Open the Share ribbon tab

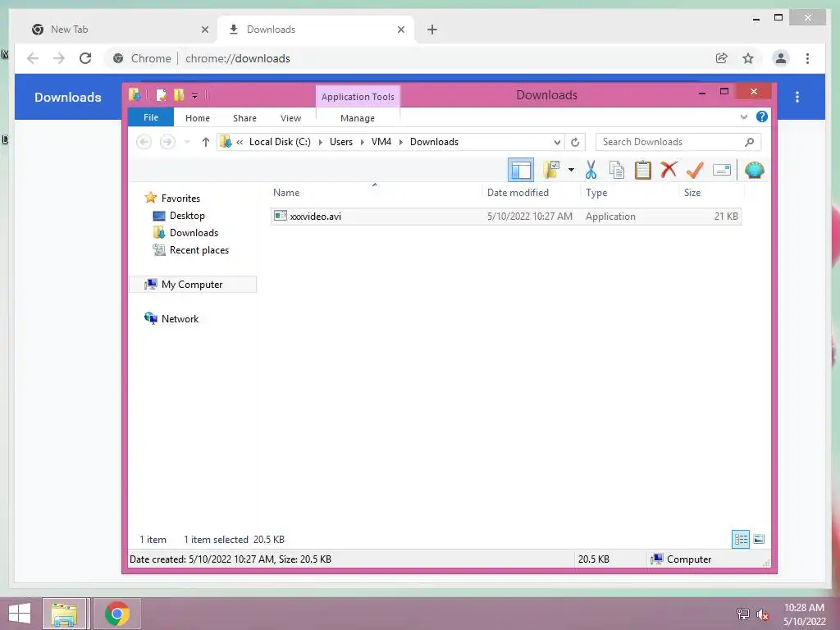click(x=244, y=118)
